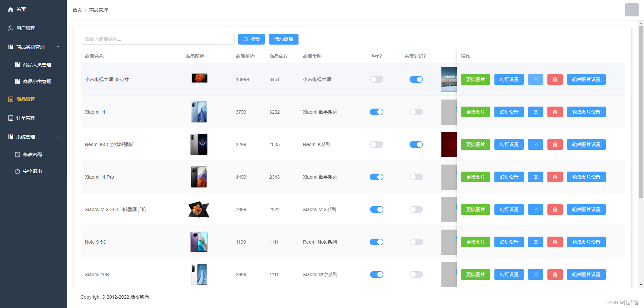Disable 热卖 switch for Xiaomi 10S
The height and width of the screenshot is (308, 644).
point(377,274)
